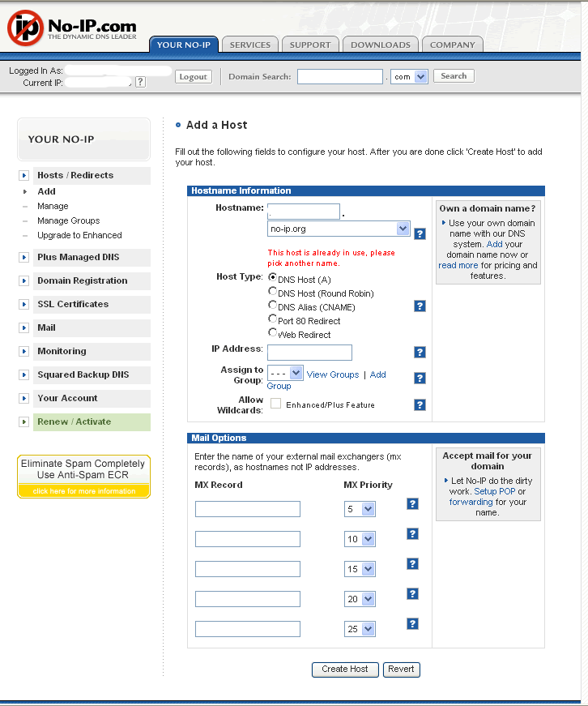Focus the Domain Search text box

tap(340, 76)
